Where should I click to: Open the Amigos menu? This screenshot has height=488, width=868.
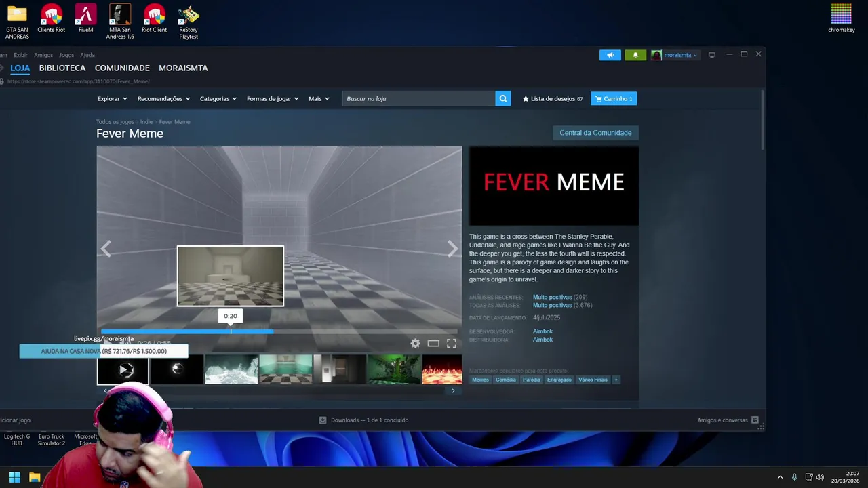pyautogui.click(x=43, y=55)
